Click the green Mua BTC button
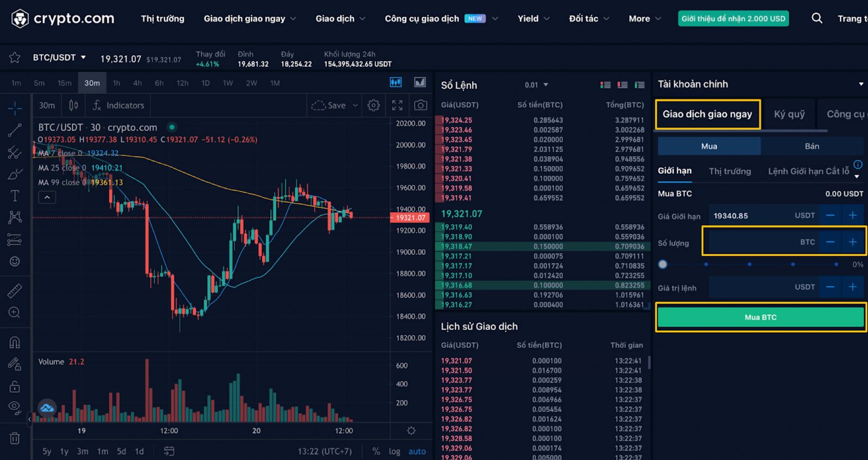Image resolution: width=868 pixels, height=460 pixels. pos(760,317)
